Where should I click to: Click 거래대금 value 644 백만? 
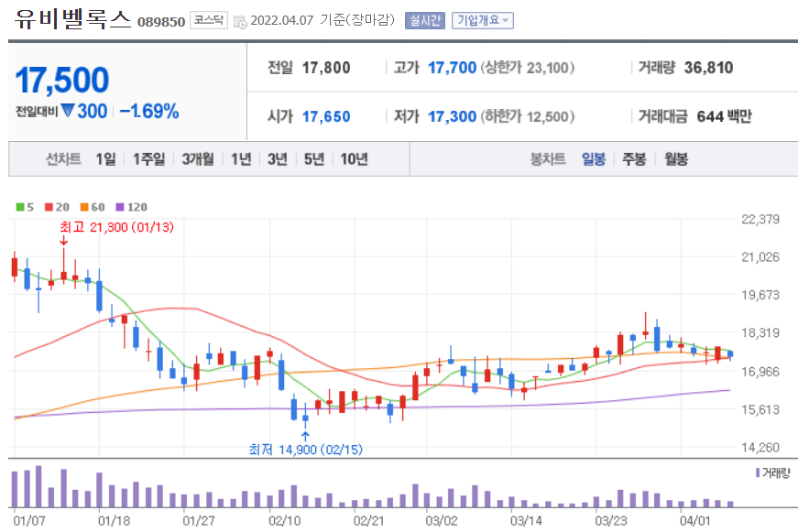tap(724, 117)
